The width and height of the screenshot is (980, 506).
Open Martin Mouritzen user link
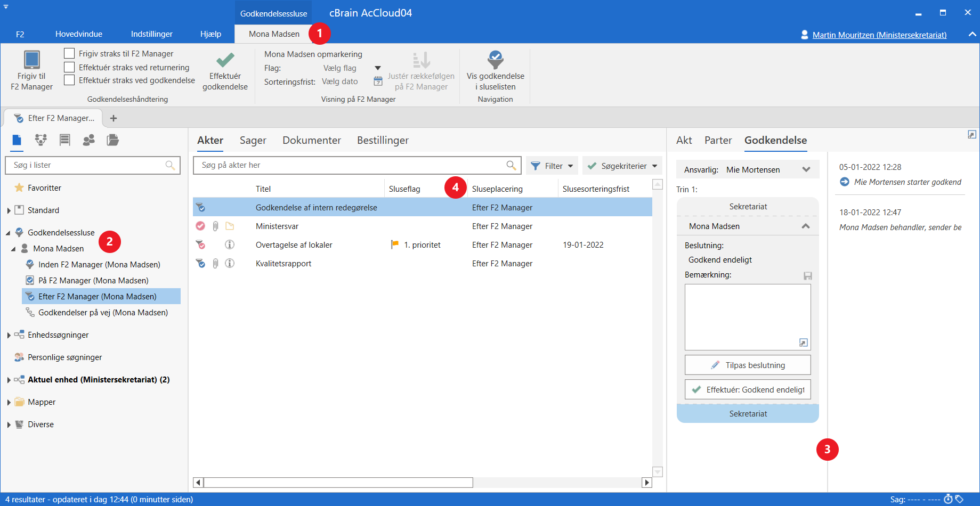(879, 35)
